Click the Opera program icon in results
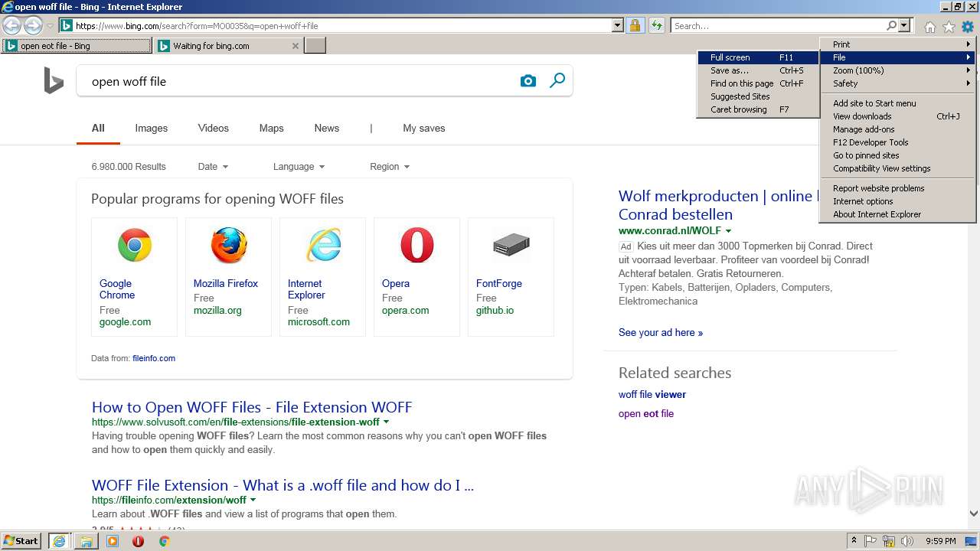 [x=417, y=246]
